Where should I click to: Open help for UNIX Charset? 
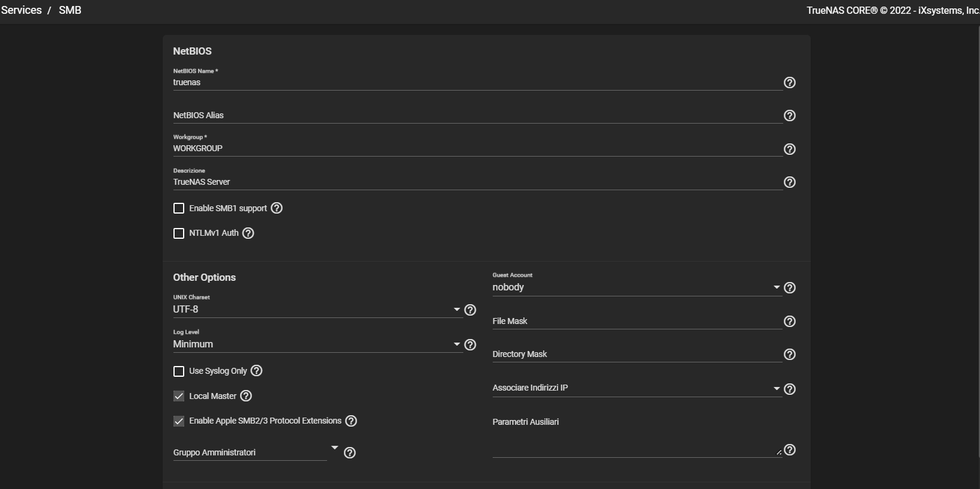point(470,310)
